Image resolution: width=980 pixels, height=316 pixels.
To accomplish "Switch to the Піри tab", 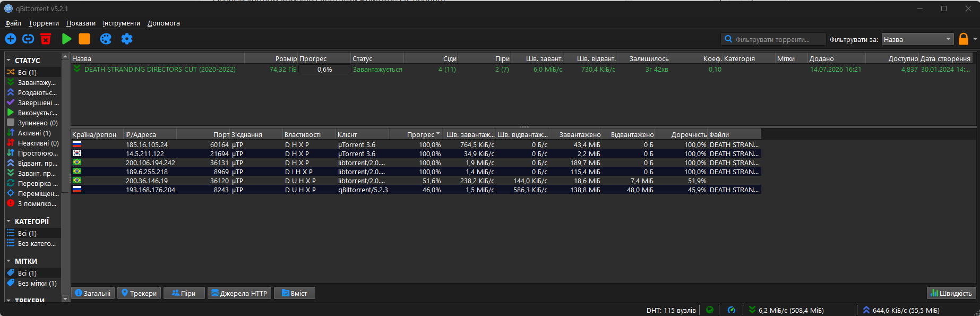I will pyautogui.click(x=184, y=293).
